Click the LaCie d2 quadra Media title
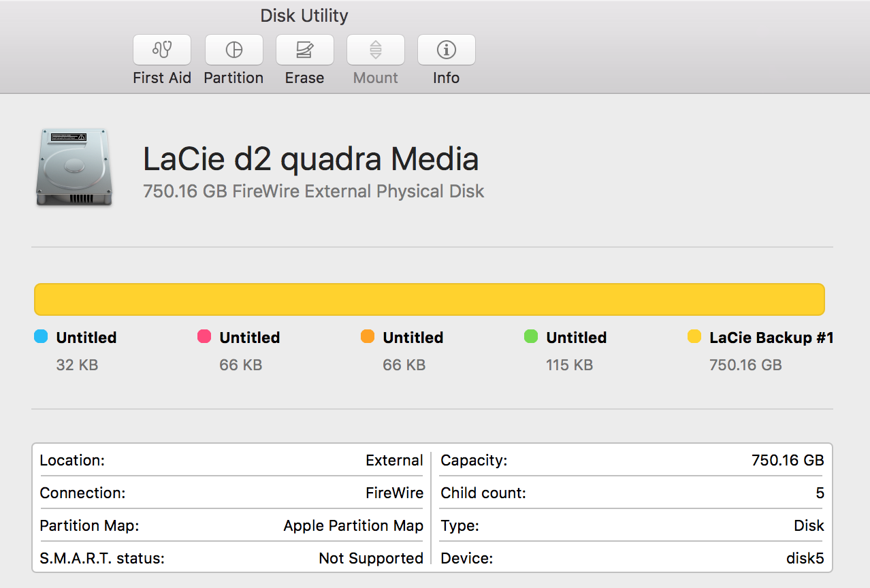The width and height of the screenshot is (870, 588). coord(310,159)
